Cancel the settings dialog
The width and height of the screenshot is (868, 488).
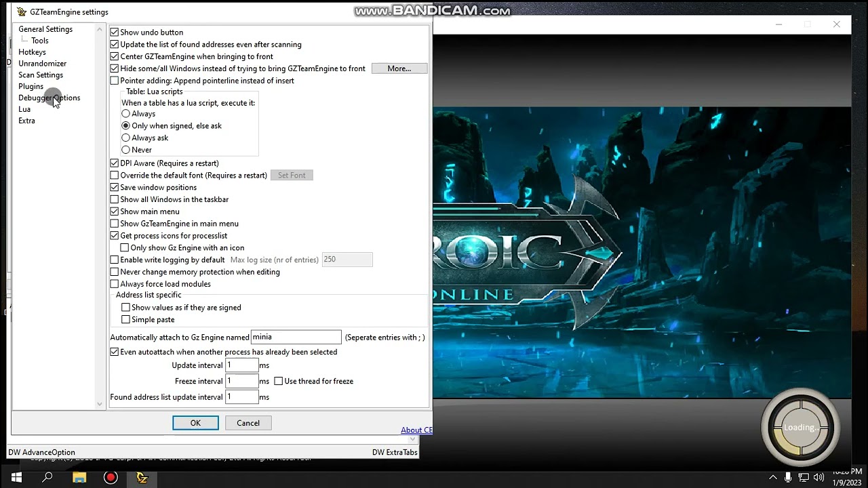point(248,423)
